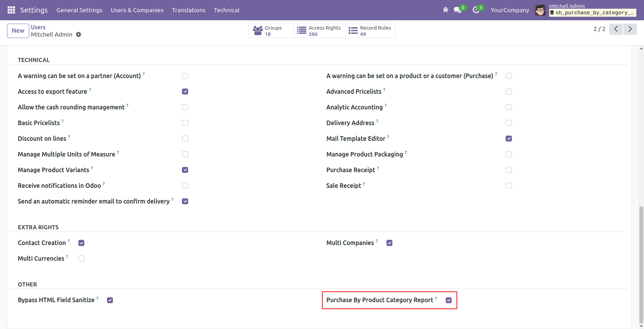Screen dimensions: 644x329
Task: Uncheck Contact Creation
Action: (x=81, y=243)
